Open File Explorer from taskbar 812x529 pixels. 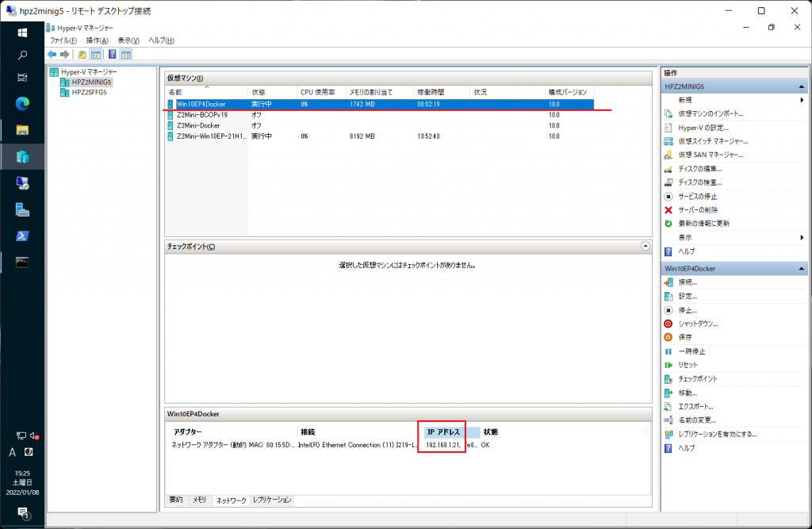[x=22, y=130]
